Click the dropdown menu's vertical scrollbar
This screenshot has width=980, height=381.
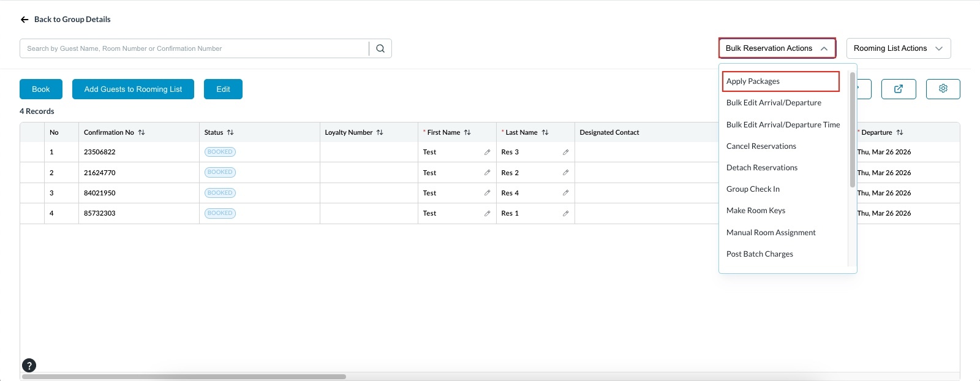852,130
